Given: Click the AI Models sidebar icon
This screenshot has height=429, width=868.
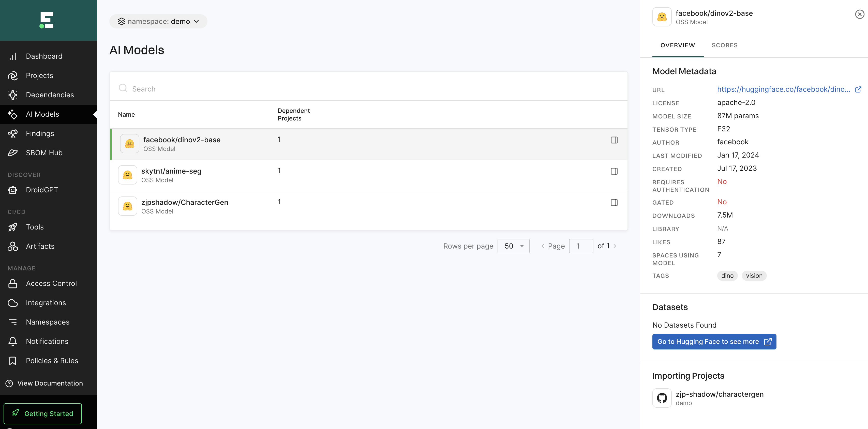Looking at the screenshot, I should click(13, 114).
